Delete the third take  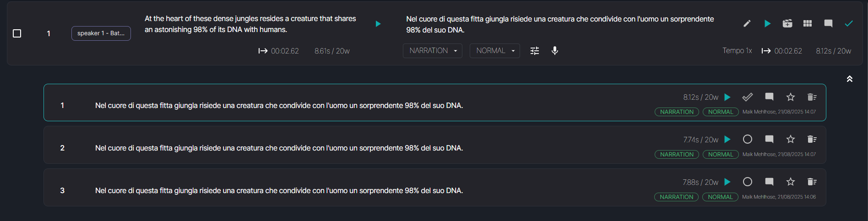point(812,182)
